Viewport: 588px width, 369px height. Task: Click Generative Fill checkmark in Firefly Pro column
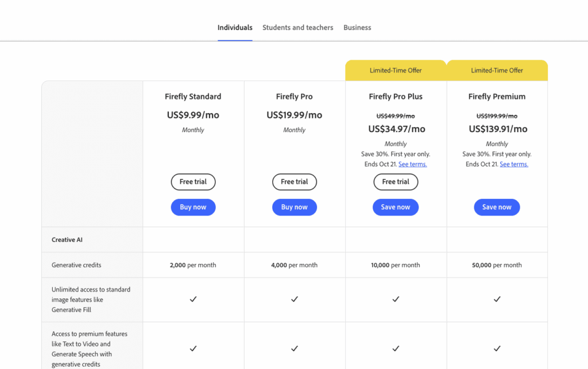tap(295, 299)
